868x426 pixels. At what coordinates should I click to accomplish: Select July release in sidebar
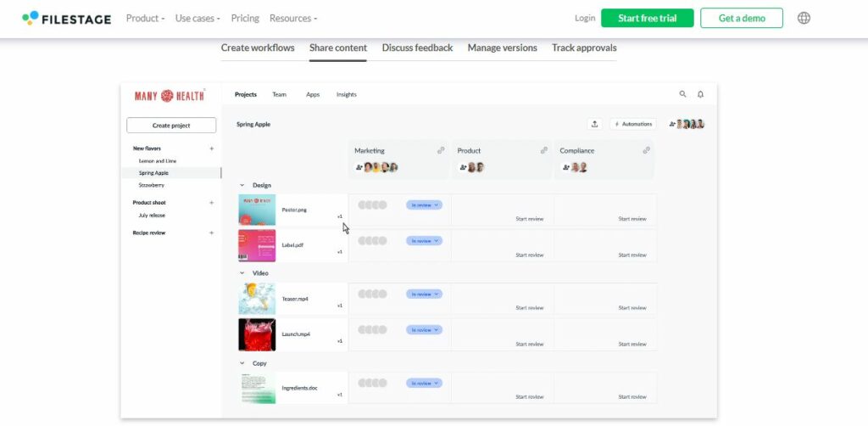point(152,215)
